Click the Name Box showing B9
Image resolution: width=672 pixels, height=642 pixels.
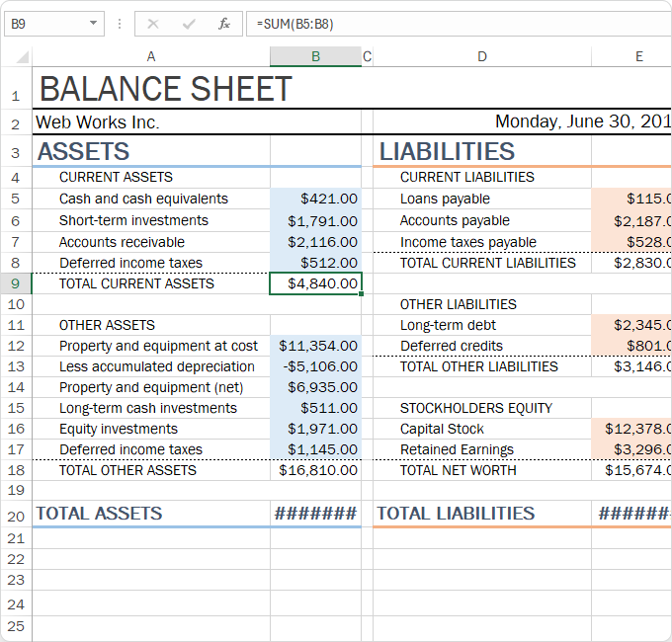click(x=54, y=24)
